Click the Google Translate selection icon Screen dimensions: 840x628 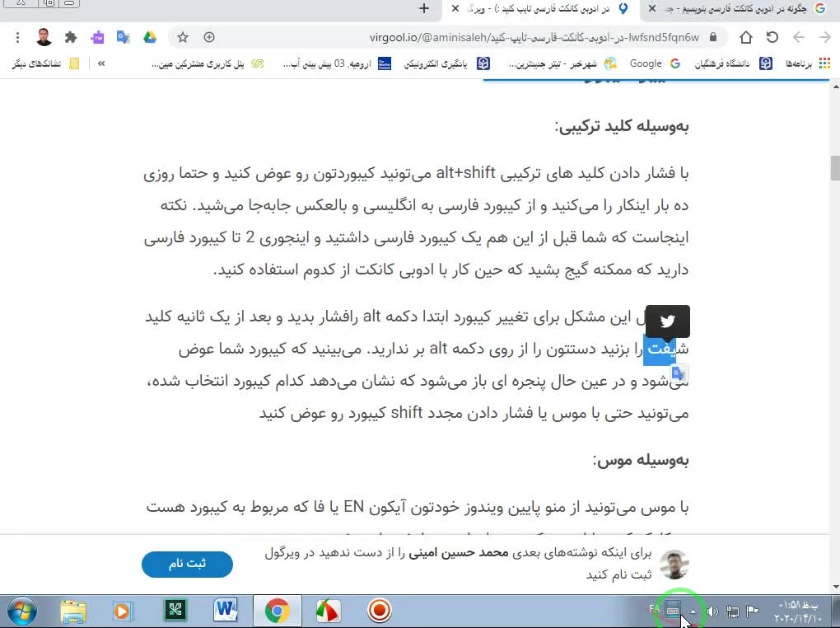pos(679,374)
